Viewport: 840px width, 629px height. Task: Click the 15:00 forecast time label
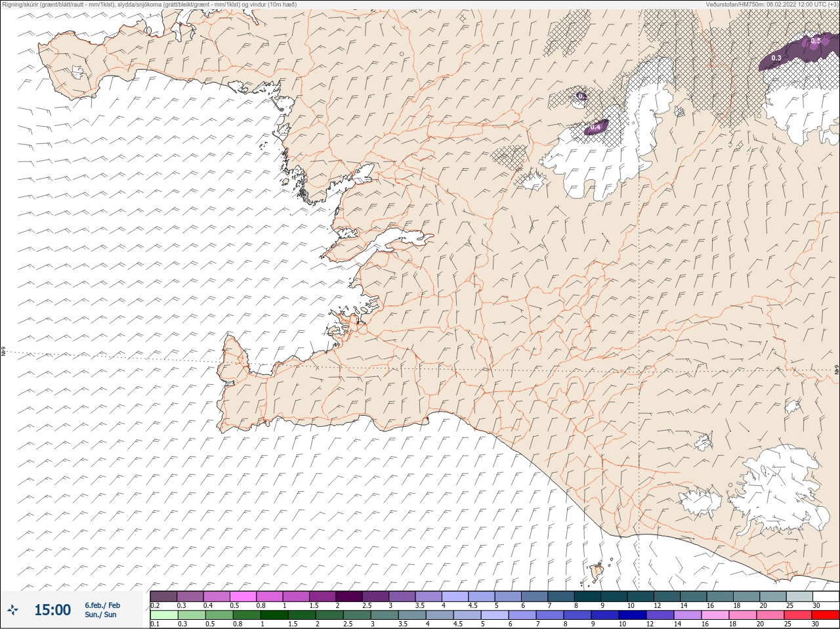(52, 610)
